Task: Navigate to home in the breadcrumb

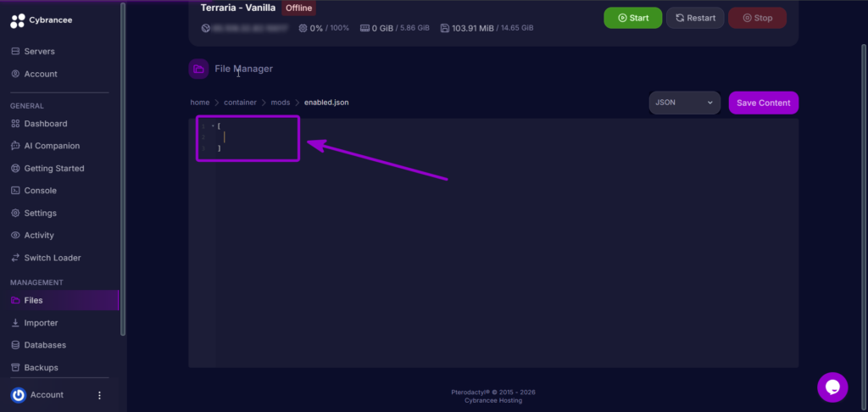Action: pos(200,103)
